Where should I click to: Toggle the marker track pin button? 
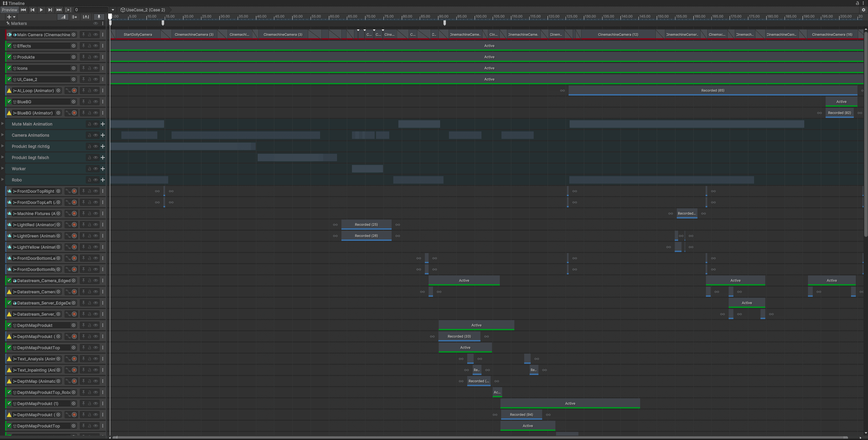coord(99,17)
